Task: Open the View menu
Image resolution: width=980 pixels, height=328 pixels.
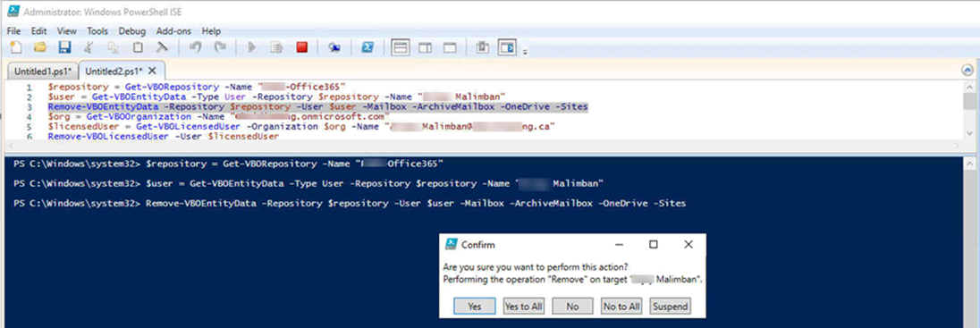Action: 66,30
